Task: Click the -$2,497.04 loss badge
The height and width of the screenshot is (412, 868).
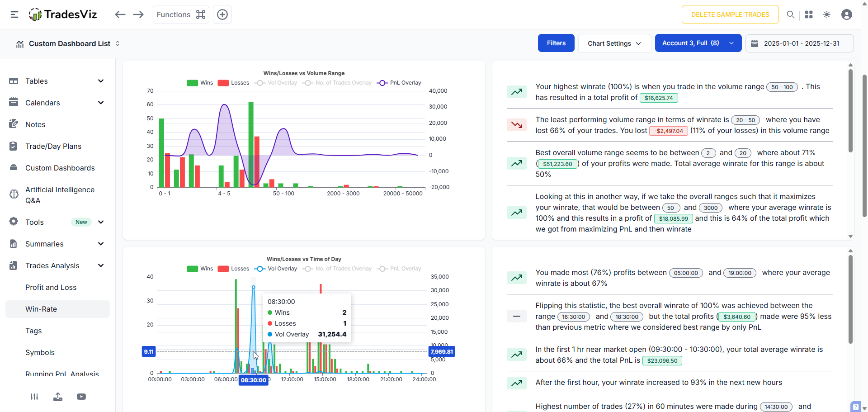Action: click(669, 131)
